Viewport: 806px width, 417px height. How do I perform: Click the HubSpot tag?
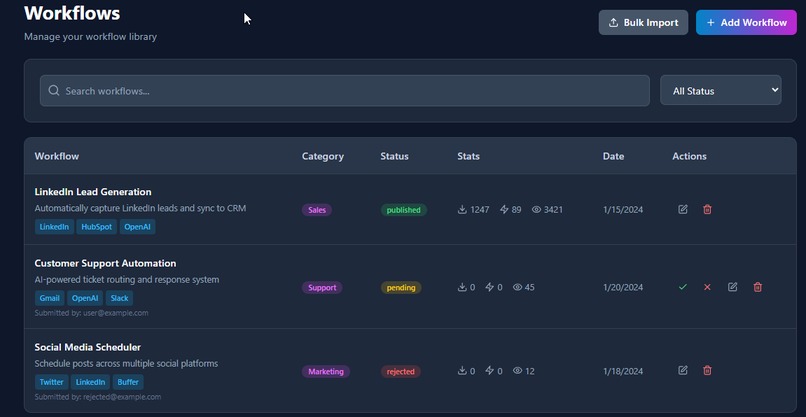pyautogui.click(x=97, y=227)
